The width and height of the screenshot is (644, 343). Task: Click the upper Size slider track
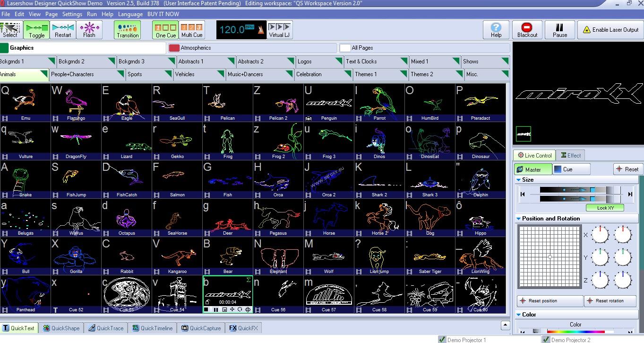point(580,190)
